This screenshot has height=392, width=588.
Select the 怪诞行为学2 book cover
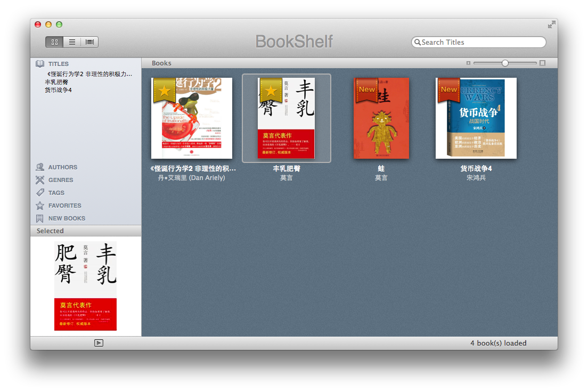click(x=192, y=118)
